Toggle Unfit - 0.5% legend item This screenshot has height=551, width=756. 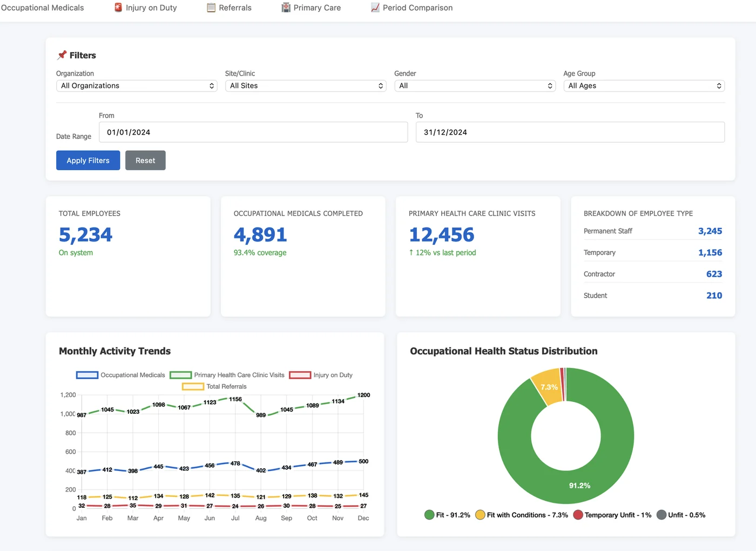pos(681,515)
